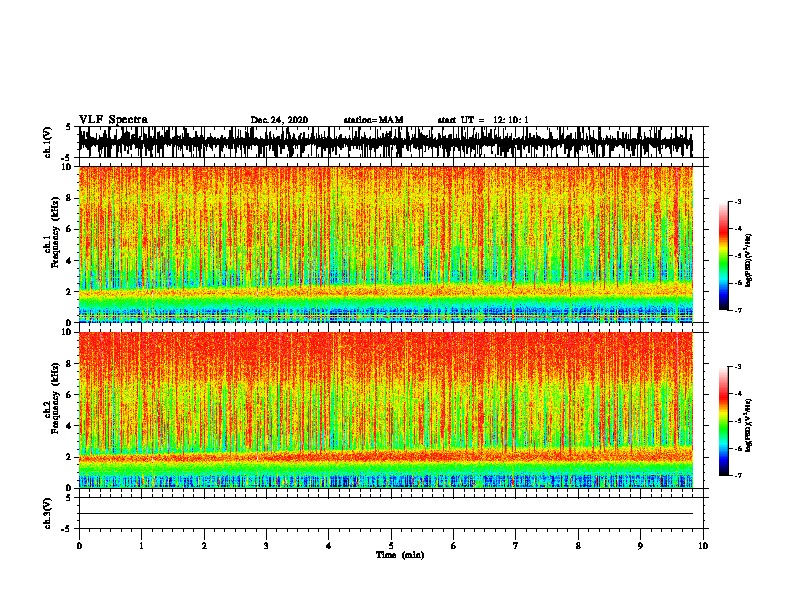792x612 pixels.
Task: Click the time-axis tick label "10"
Action: (x=703, y=546)
